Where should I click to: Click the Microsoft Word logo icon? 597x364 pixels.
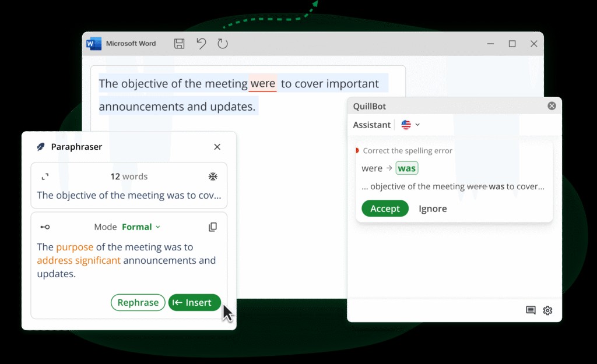point(94,44)
